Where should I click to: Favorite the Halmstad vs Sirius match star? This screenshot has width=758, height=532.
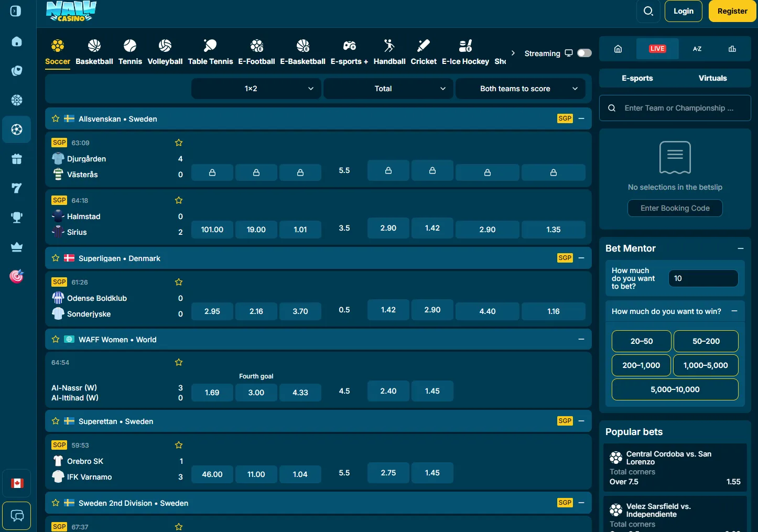(179, 200)
